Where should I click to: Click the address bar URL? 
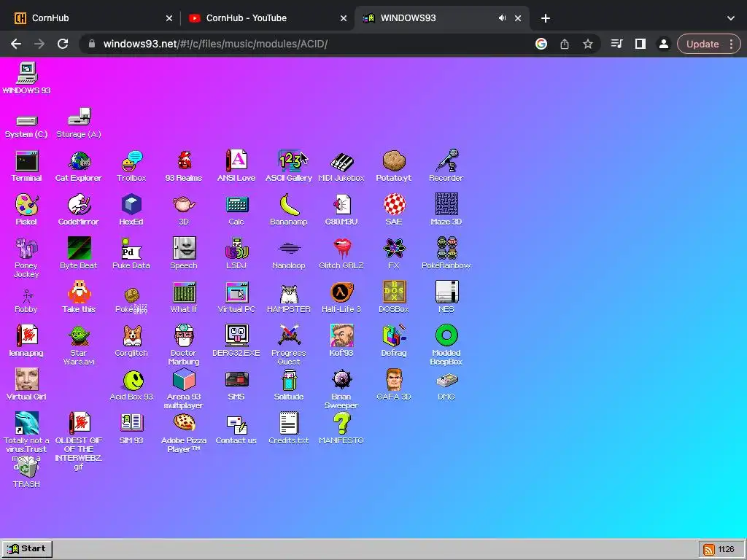click(215, 44)
